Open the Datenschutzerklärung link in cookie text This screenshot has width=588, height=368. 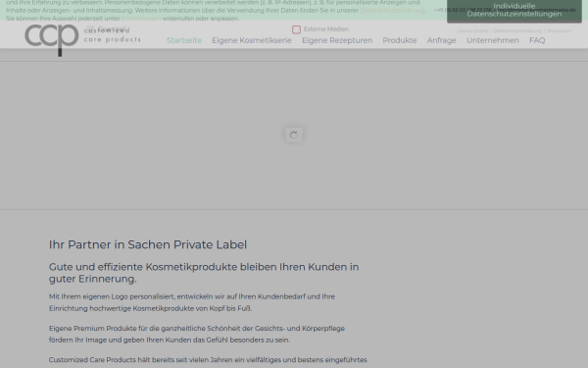[x=392, y=11]
